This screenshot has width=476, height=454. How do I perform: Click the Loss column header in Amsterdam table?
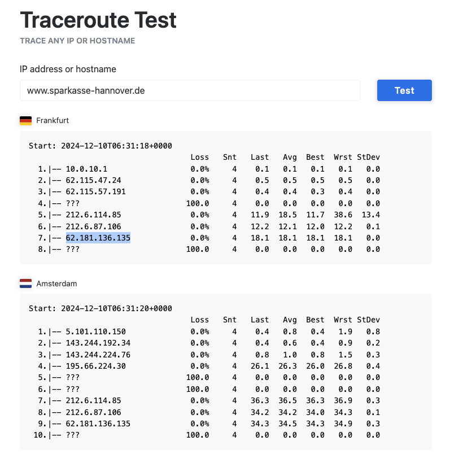coord(200,320)
